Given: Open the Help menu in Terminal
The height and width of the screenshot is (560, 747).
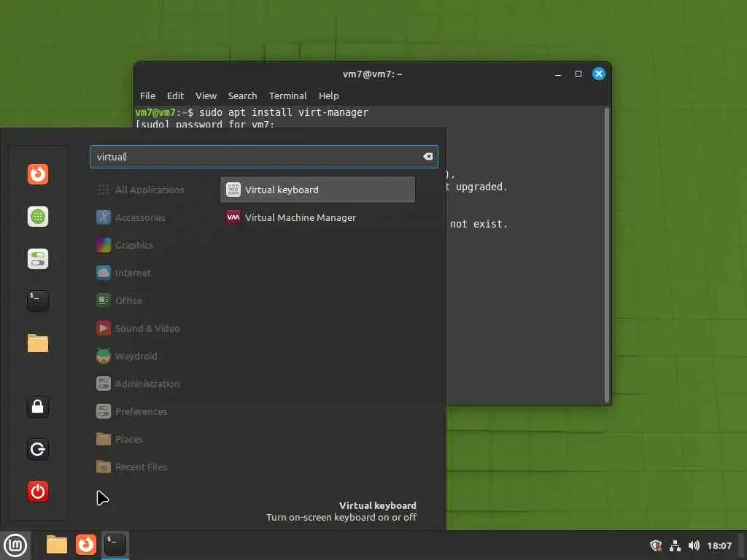Looking at the screenshot, I should [328, 96].
